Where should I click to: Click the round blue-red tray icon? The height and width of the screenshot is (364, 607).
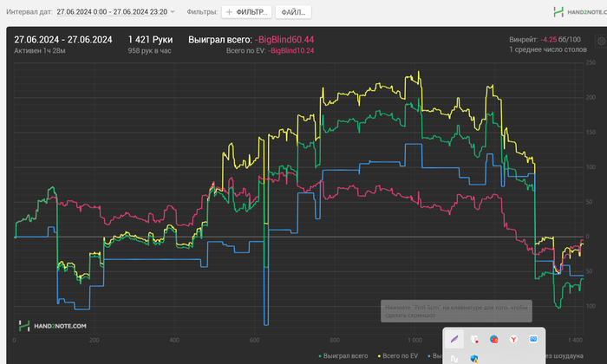pyautogui.click(x=494, y=339)
